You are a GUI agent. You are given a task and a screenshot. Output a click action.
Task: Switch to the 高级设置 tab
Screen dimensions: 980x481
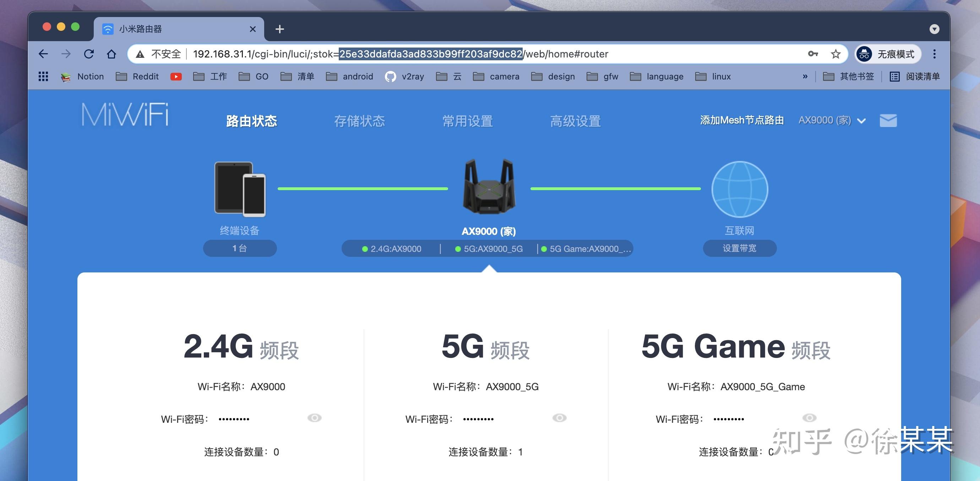tap(576, 121)
